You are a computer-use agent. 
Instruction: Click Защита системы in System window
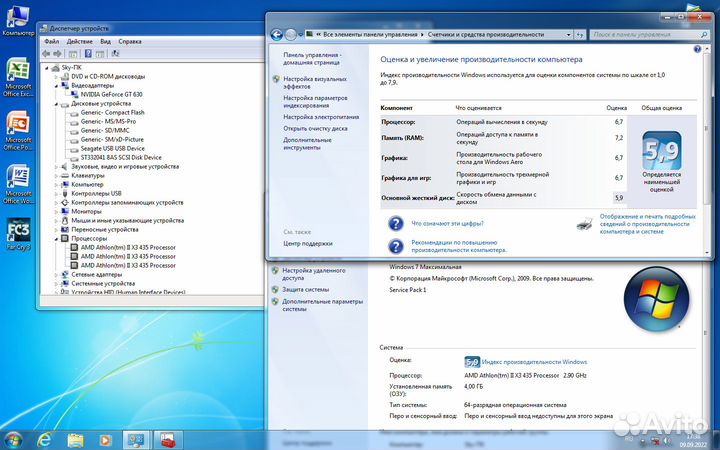(305, 290)
